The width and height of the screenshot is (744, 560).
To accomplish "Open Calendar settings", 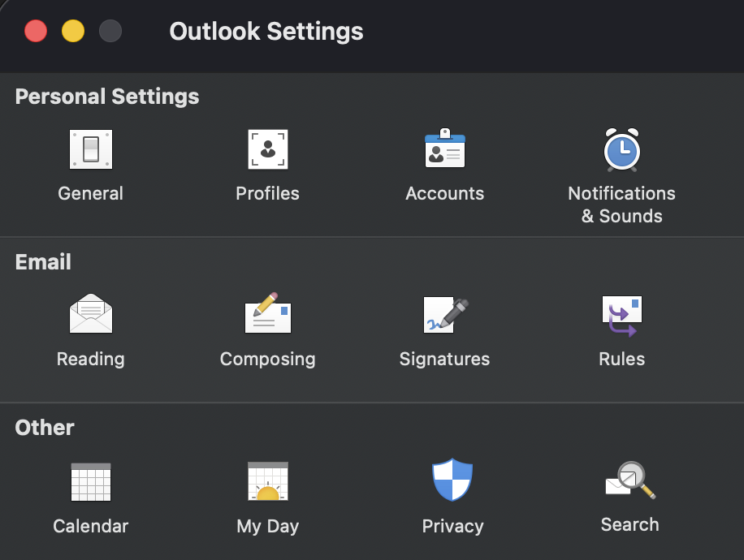I will click(x=90, y=482).
